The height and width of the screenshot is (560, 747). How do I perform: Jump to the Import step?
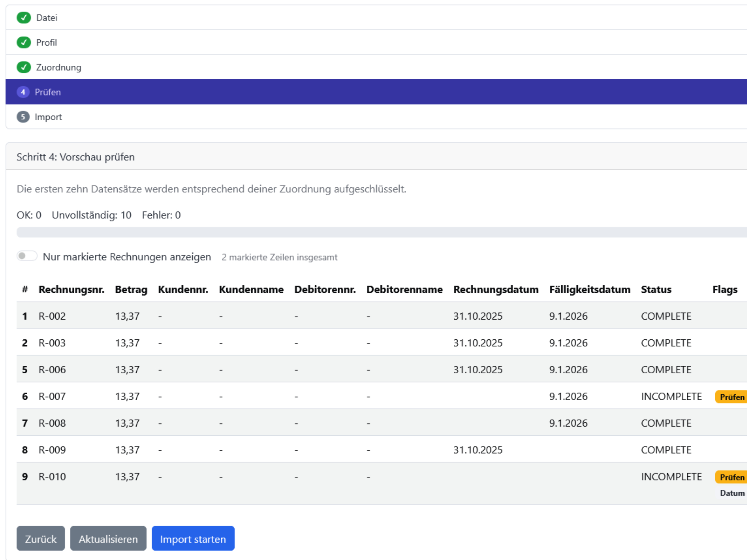point(376,117)
